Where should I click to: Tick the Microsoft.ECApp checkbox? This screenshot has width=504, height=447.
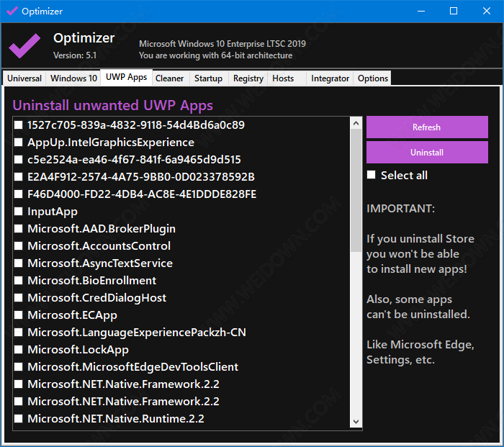(18, 315)
